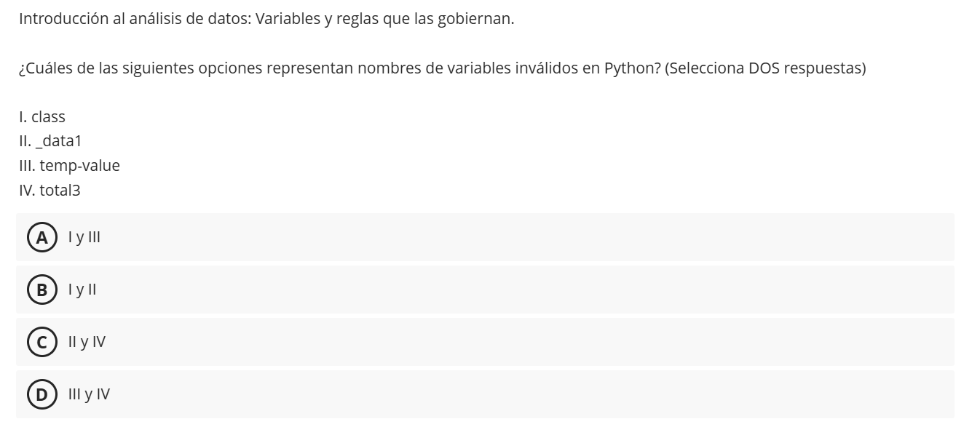Screen dimensions: 980x435
Task: Click the circled letter C icon
Action: point(42,341)
